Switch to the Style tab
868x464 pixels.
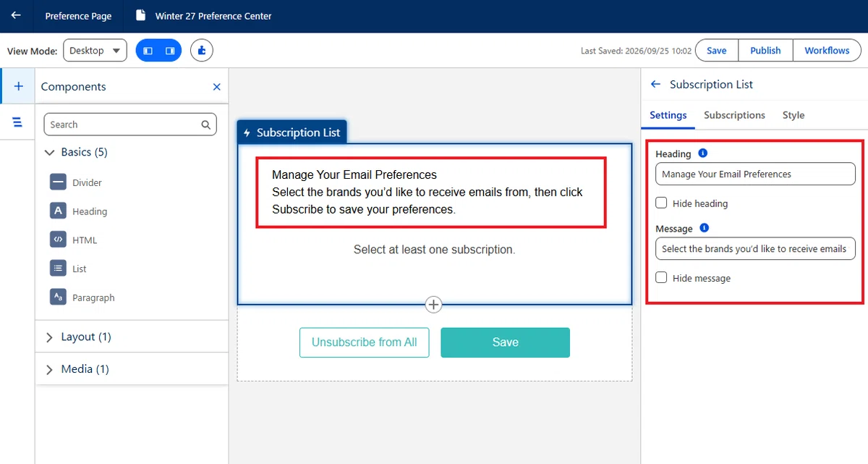793,115
